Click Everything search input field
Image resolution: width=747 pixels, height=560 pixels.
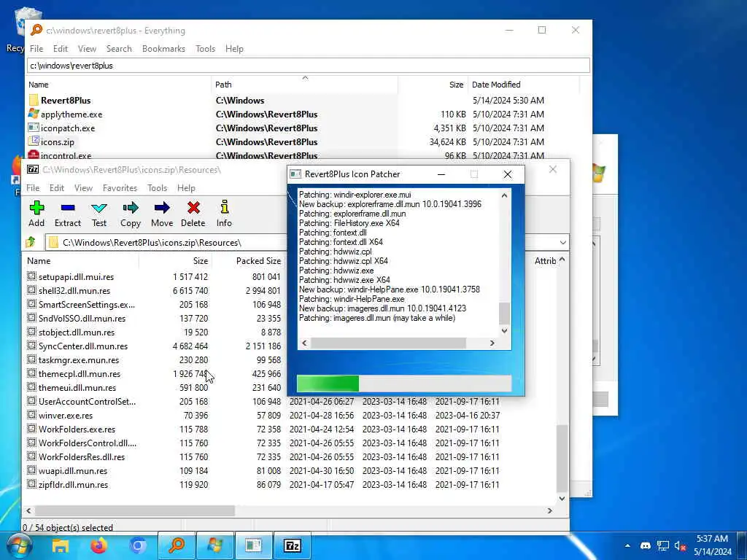[309, 66]
